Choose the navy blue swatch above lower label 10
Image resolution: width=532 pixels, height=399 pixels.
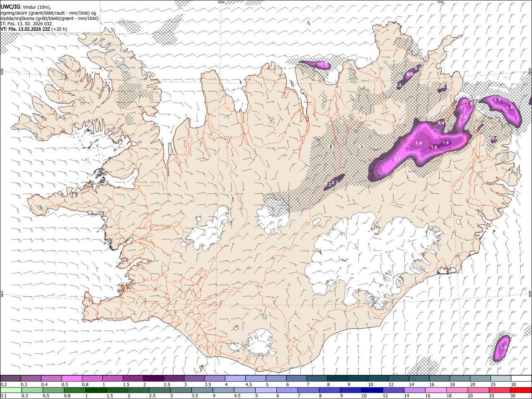point(372,390)
